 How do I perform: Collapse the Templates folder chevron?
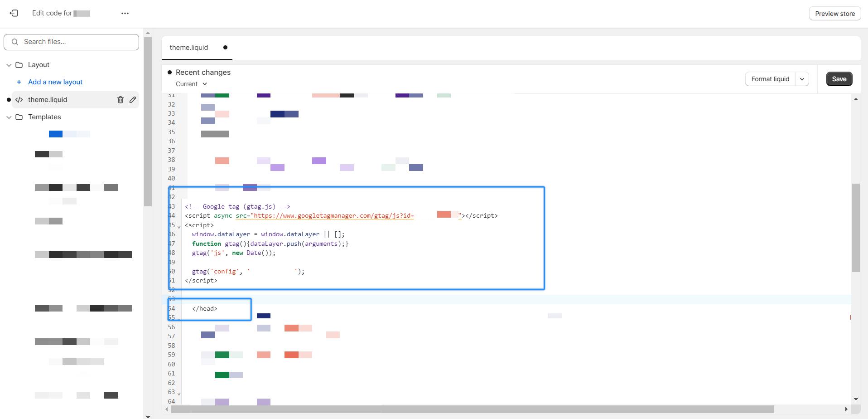point(9,117)
